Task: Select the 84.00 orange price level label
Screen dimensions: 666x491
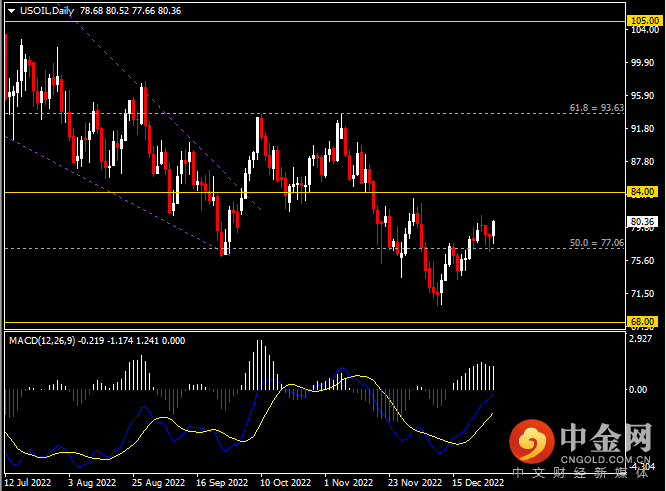Action: (x=640, y=192)
